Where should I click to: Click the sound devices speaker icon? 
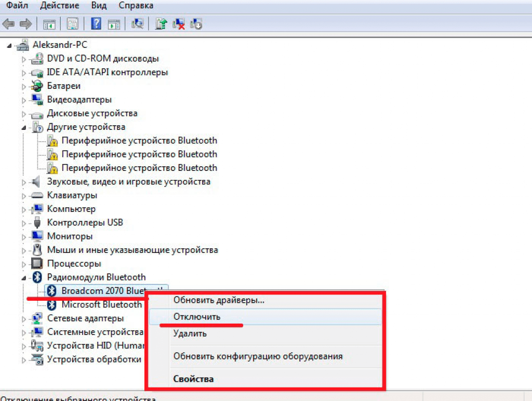coord(36,182)
